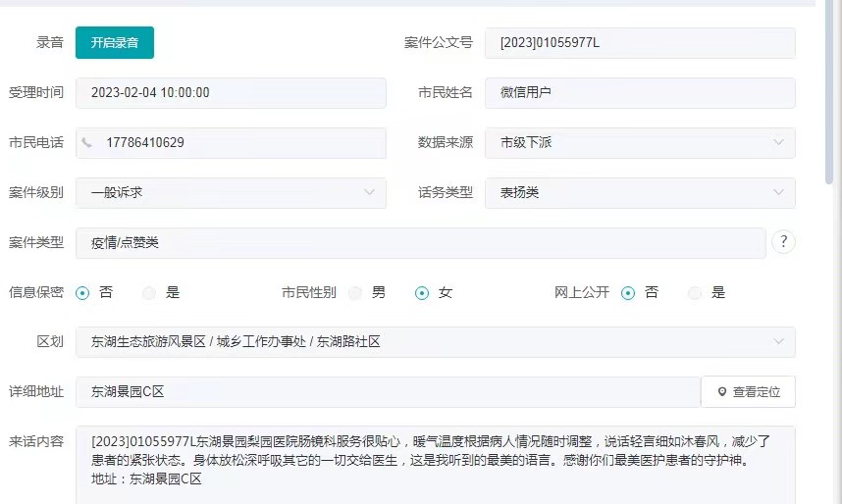Viewport: 842px width, 504px height.
Task: Click the phone icon in 市民电话 field
Action: 87,143
